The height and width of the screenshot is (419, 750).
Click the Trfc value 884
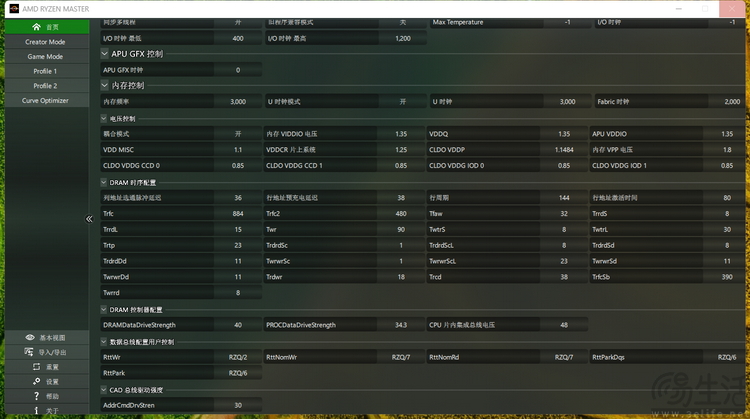click(238, 213)
